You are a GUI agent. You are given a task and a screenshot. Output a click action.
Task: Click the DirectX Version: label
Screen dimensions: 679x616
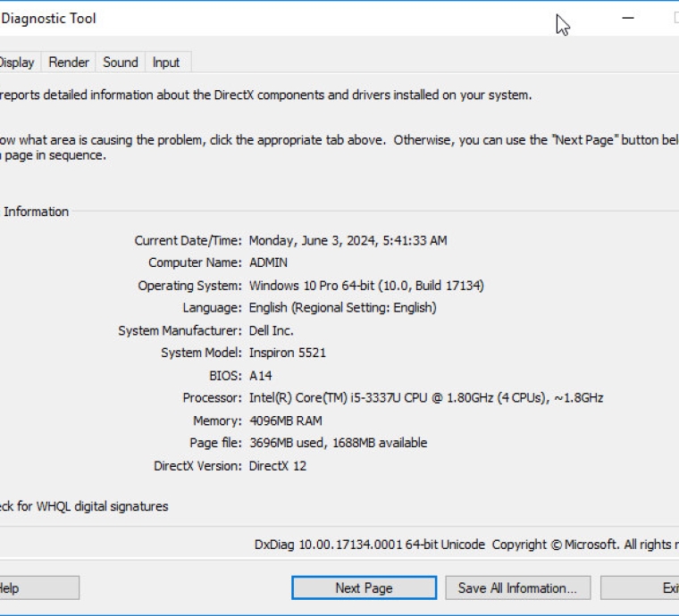pos(197,466)
